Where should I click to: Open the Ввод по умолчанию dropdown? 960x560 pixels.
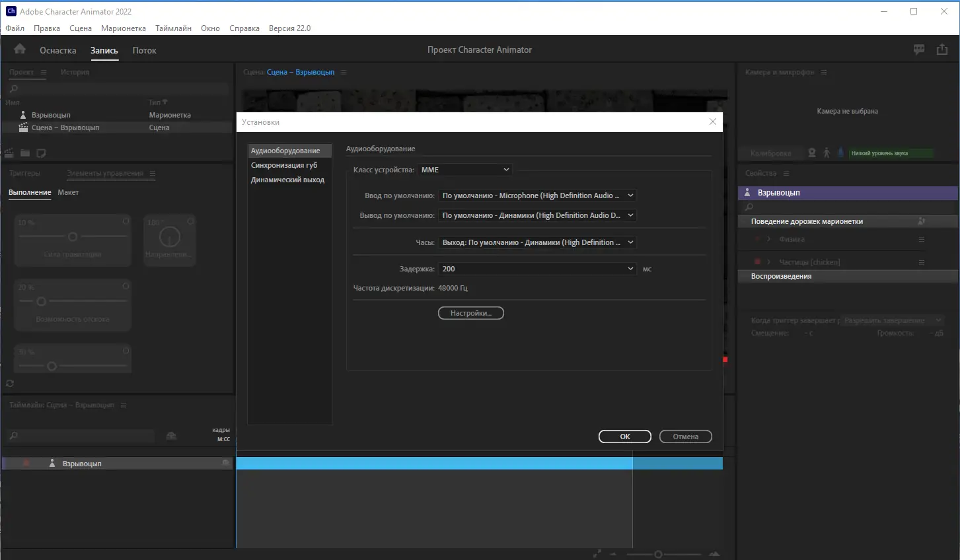click(538, 195)
